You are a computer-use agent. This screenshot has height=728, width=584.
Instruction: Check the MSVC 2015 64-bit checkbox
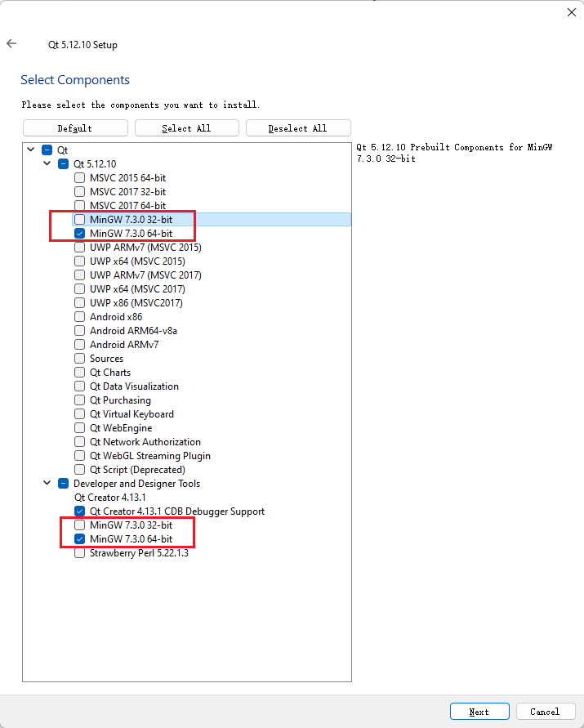tap(80, 178)
